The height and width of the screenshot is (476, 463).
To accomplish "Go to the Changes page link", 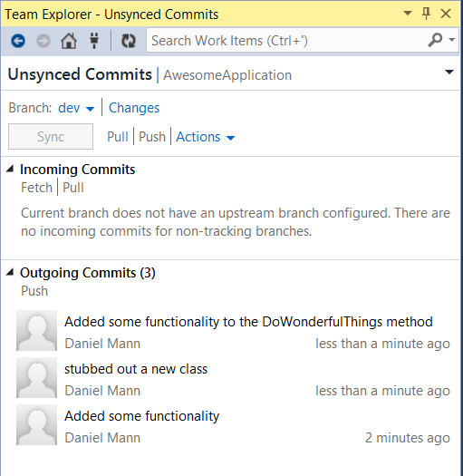I will (x=134, y=108).
